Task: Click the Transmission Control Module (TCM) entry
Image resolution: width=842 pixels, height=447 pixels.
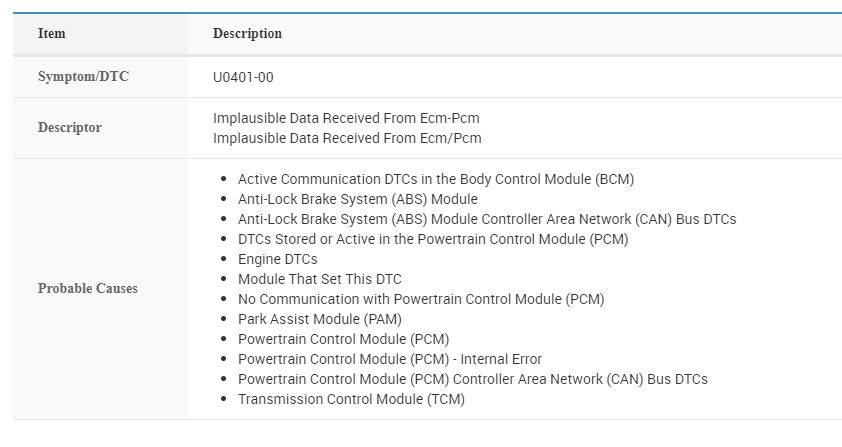Action: coord(351,399)
